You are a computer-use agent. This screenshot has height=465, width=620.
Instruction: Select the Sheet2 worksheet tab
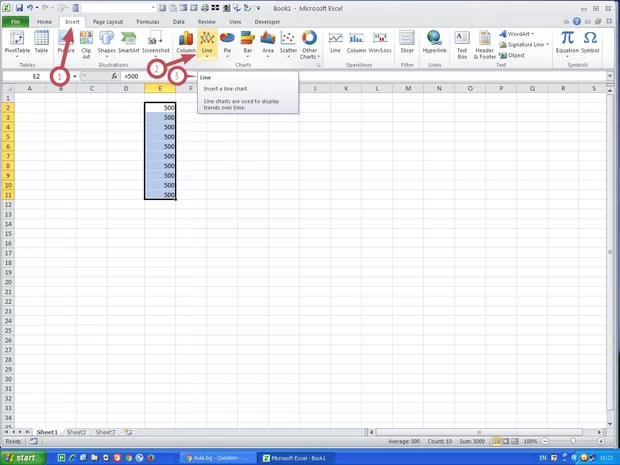[x=76, y=432]
